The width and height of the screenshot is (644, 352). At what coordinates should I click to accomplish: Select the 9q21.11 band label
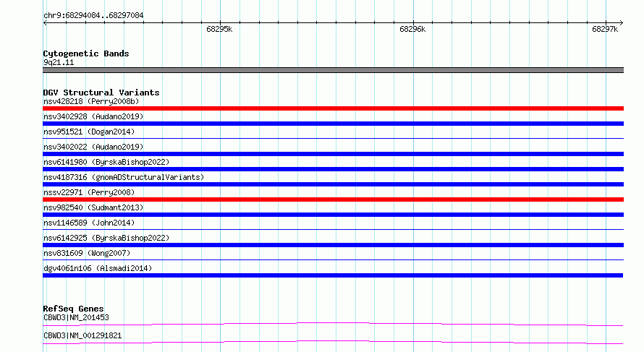(59, 62)
